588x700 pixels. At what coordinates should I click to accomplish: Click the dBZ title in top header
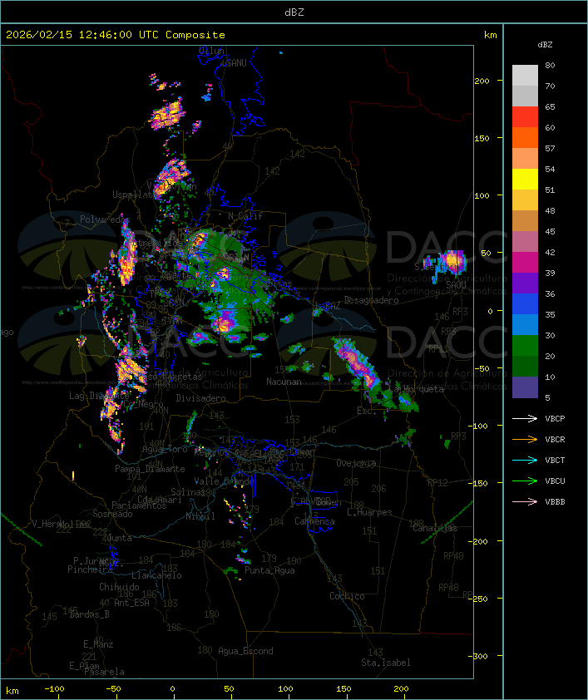[294, 12]
